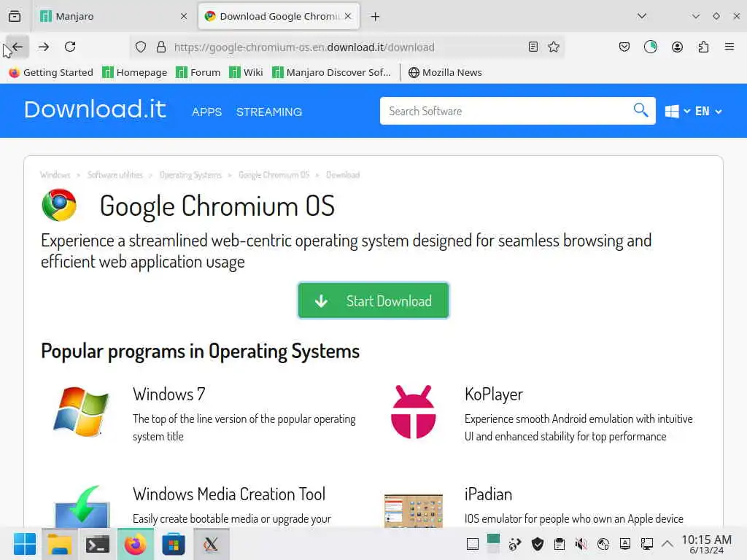Open Windows Media Creation Tool title
The image size is (747, 560).
(229, 494)
